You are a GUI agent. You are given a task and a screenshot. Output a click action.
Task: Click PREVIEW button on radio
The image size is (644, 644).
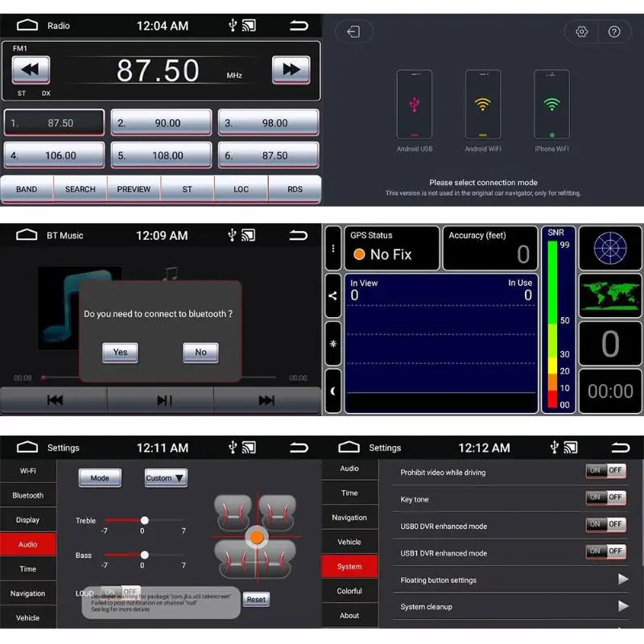click(134, 189)
